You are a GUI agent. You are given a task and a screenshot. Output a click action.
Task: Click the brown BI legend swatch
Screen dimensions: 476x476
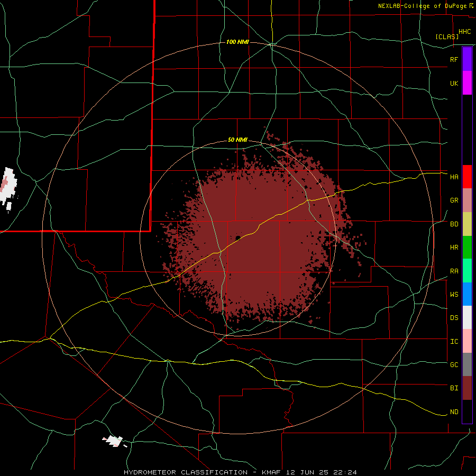click(467, 388)
